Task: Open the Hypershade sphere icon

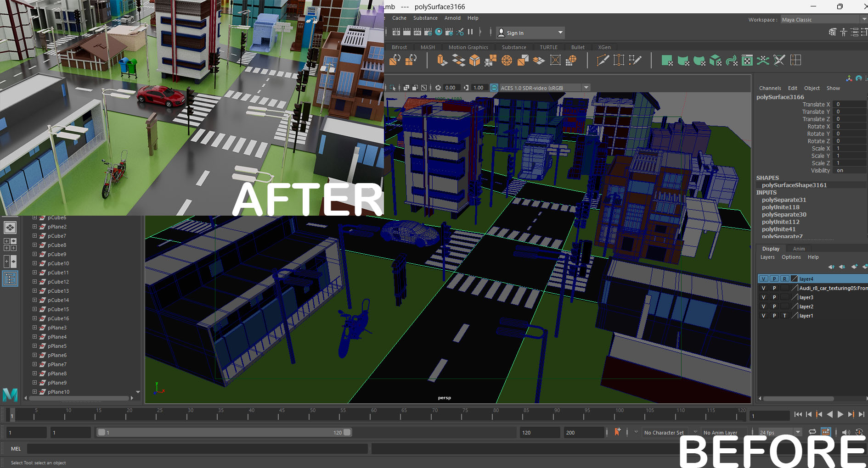Action: [x=439, y=32]
